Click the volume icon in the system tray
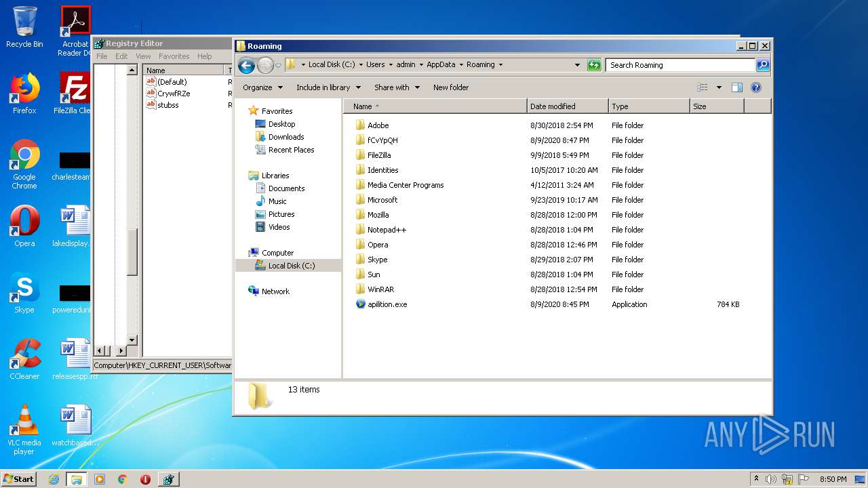This screenshot has width=868, height=488. click(771, 479)
